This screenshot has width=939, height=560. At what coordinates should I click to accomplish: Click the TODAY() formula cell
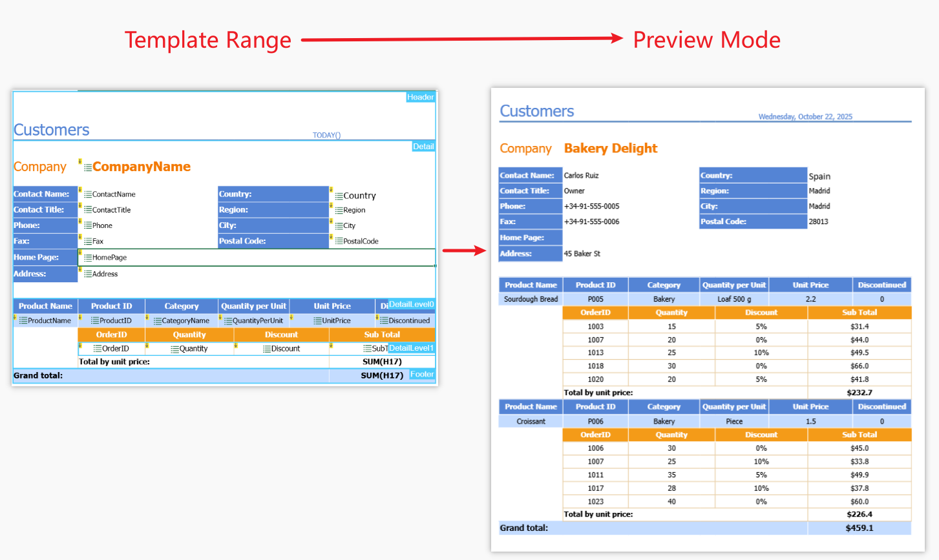coord(326,136)
